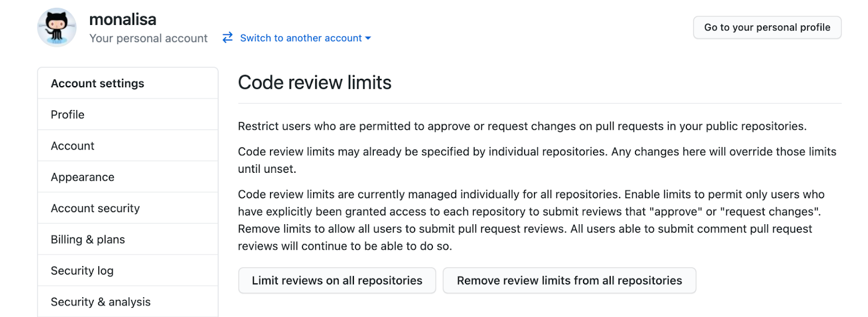Click the monalisa Octocat avatar
868x317 pixels.
[57, 27]
